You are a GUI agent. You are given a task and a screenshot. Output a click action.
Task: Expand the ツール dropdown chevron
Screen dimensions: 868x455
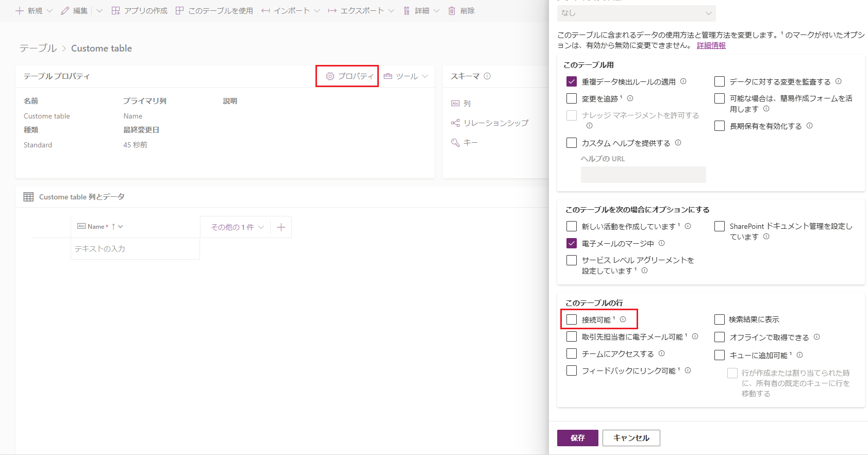[425, 76]
